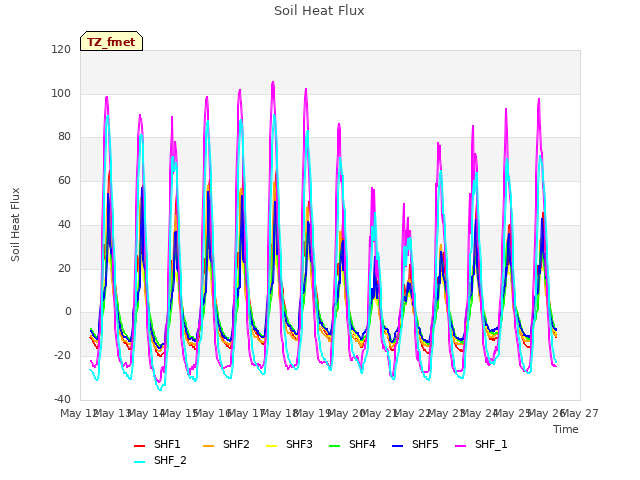This screenshot has height=480, width=640.
Task: Toggle SHF_1 magenta legend swatch
Action: [x=460, y=446]
